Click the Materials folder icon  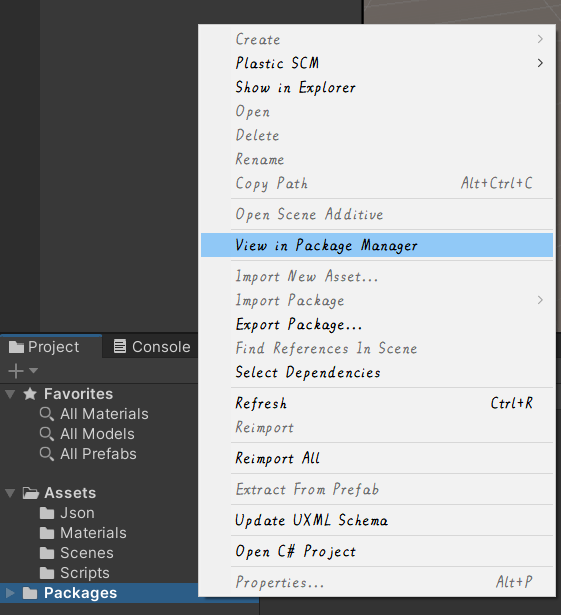47,533
